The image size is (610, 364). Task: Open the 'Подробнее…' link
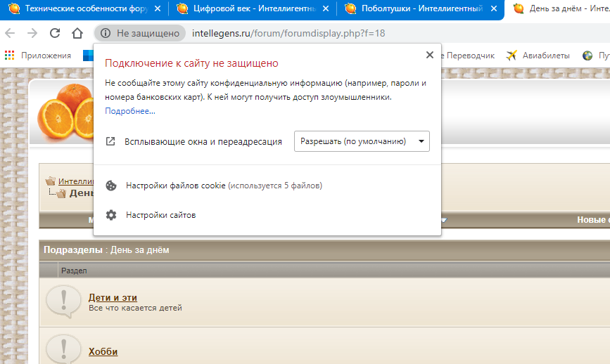(130, 111)
